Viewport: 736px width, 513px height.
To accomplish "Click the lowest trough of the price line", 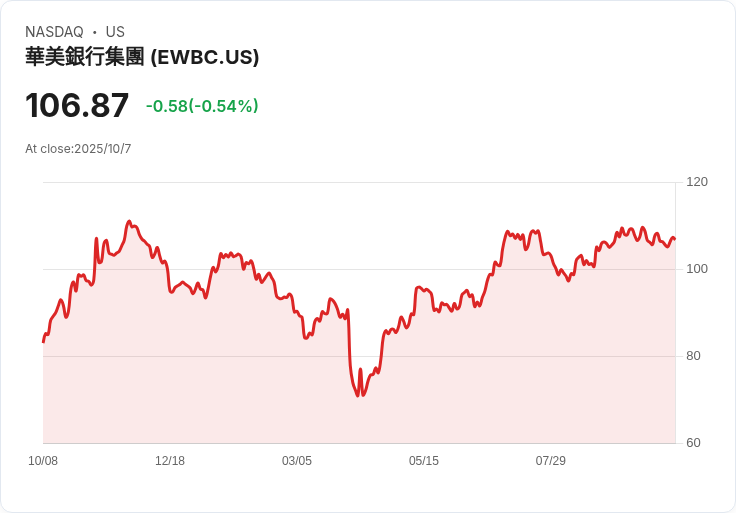I will pos(358,395).
